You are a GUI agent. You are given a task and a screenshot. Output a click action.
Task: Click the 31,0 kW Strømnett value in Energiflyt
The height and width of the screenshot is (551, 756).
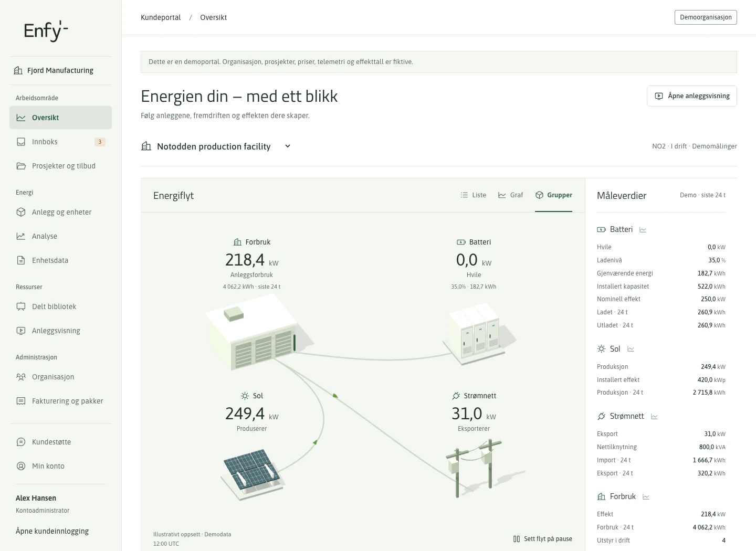pos(474,414)
